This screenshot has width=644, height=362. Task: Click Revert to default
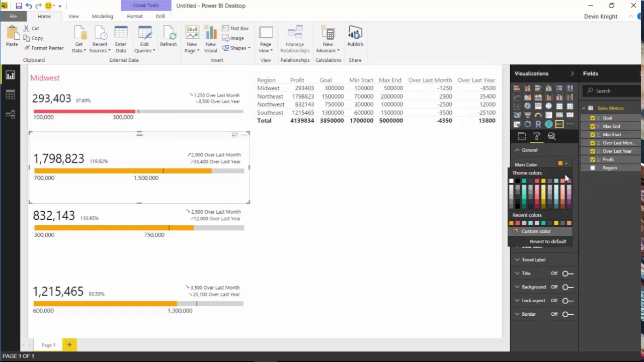[548, 241]
